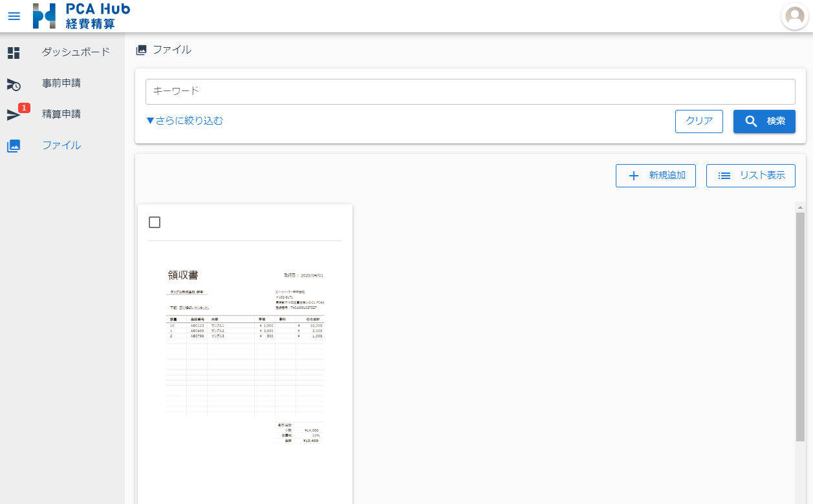Click the scrollbar up arrow
Viewport: 813px width, 504px height.
coord(800,207)
